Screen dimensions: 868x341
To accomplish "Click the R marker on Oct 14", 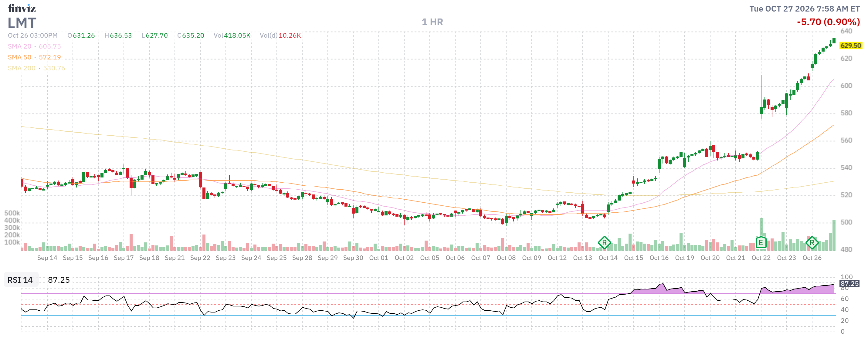I will click(604, 242).
